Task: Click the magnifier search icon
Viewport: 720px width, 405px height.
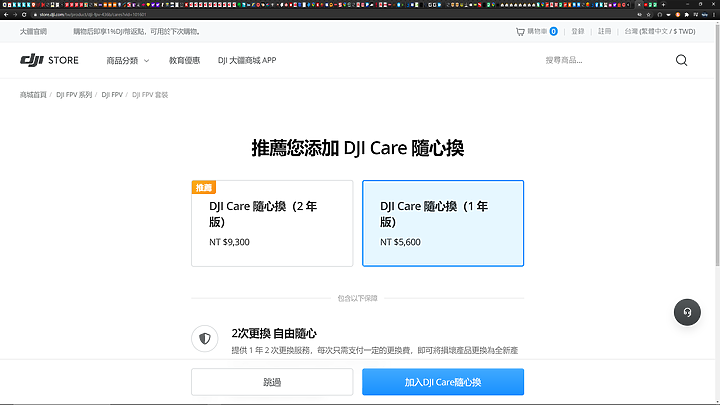Action: [681, 60]
